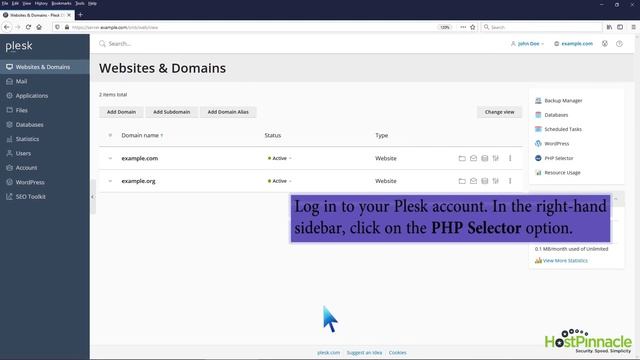Click the Cookies footer link
The height and width of the screenshot is (360, 640).
tap(397, 353)
